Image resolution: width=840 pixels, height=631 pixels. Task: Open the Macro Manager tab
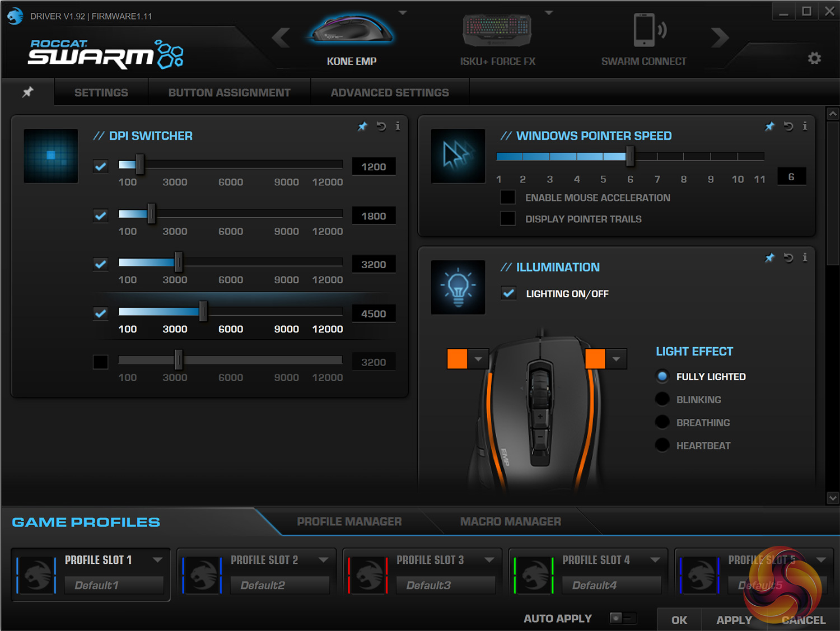(x=511, y=521)
